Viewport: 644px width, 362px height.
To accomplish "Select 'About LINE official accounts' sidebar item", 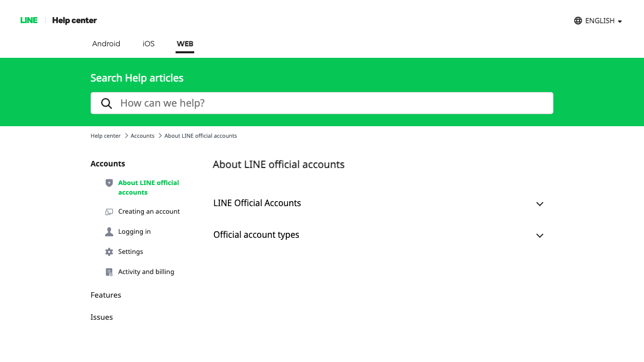I will pos(148,188).
